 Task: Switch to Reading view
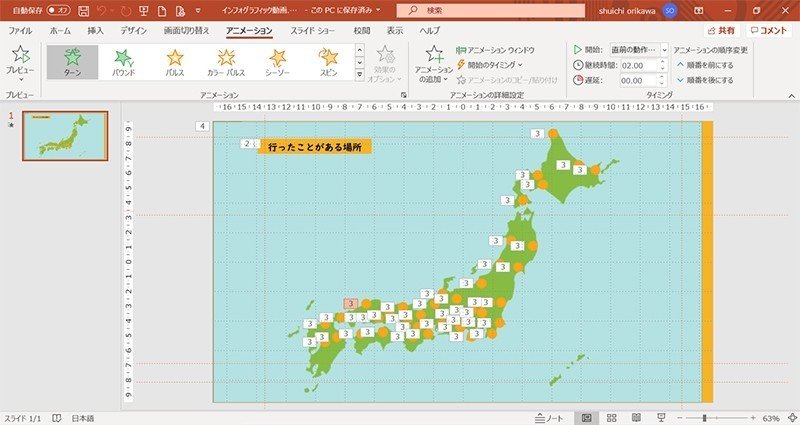[636, 418]
